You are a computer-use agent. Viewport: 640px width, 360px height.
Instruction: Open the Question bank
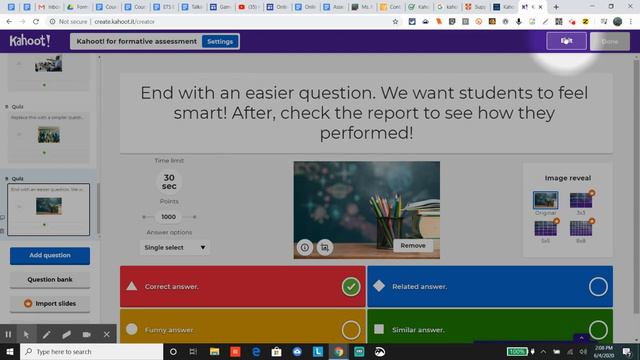50,280
